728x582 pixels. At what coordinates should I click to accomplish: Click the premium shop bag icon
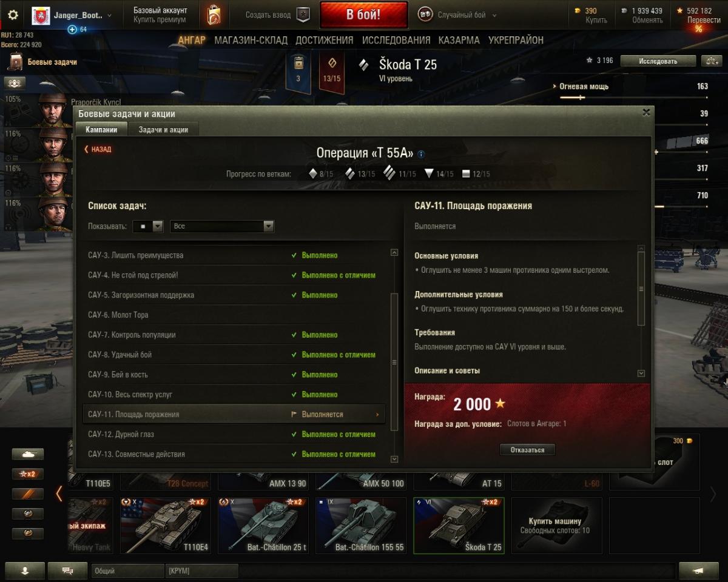pyautogui.click(x=214, y=15)
